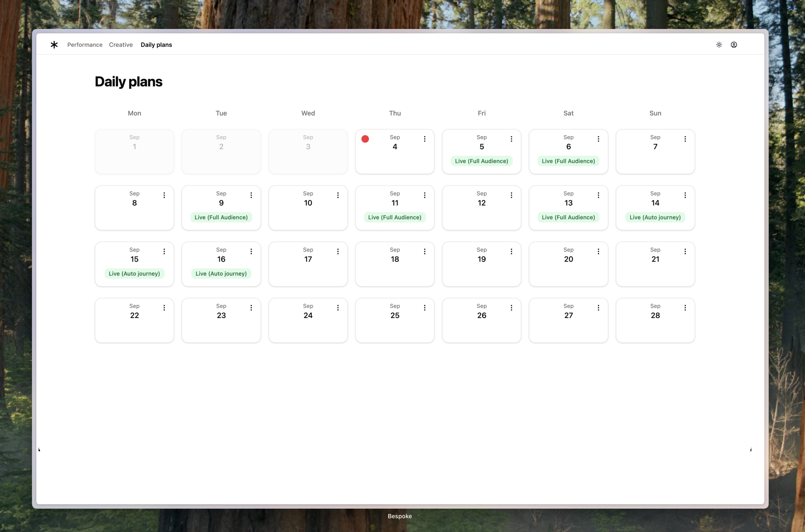Image resolution: width=805 pixels, height=532 pixels.
Task: Open the three-dot menu on Sep 28
Action: click(x=685, y=308)
